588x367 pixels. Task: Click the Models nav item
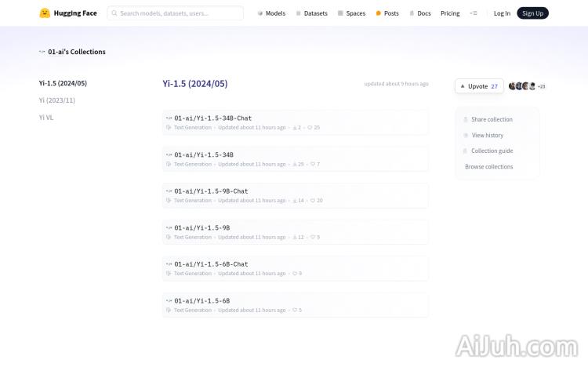pos(271,13)
